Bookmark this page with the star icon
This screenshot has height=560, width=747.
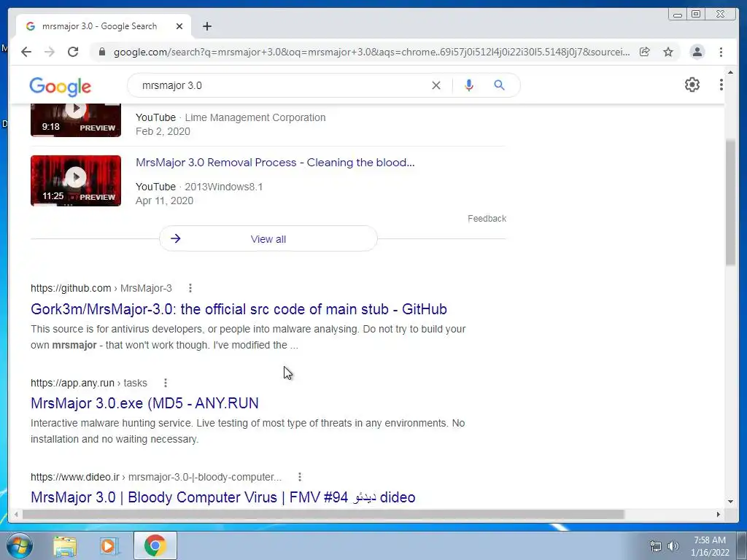pos(668,52)
